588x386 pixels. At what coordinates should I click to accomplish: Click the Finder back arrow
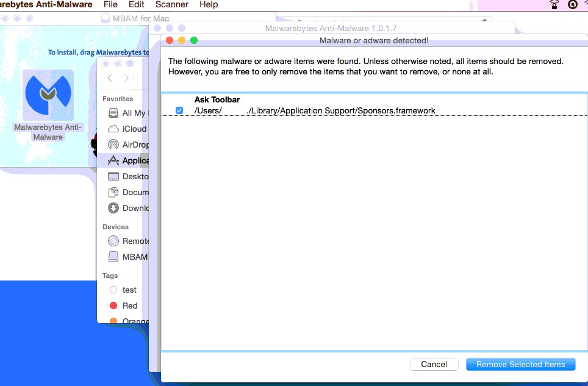(x=110, y=78)
